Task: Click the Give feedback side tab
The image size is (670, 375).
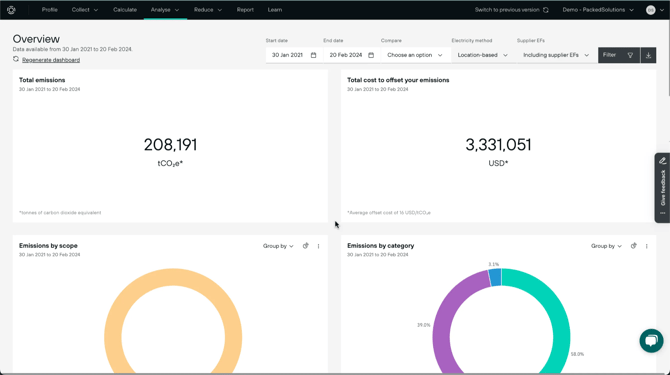Action: pyautogui.click(x=662, y=188)
